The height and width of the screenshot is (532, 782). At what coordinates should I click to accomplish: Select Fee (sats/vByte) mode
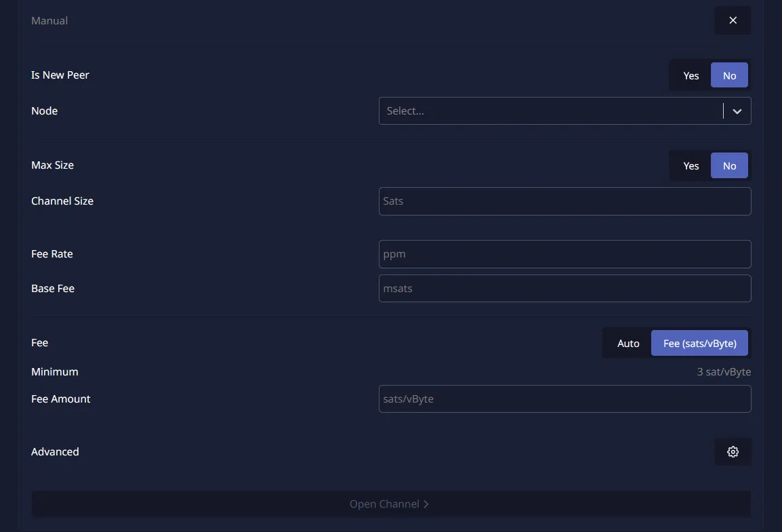[x=699, y=343]
